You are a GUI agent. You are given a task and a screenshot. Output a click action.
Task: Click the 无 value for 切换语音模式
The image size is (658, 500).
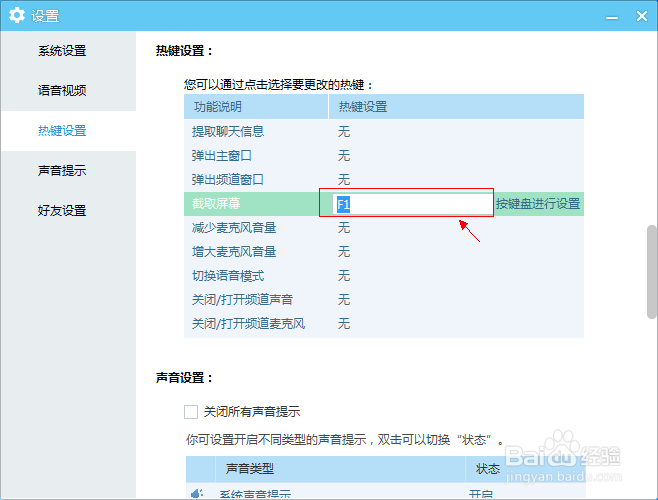tap(344, 276)
